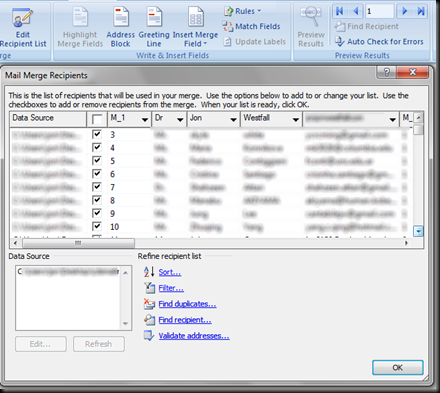Open the blurred email column dropdown
The image size is (440, 393).
(393, 120)
